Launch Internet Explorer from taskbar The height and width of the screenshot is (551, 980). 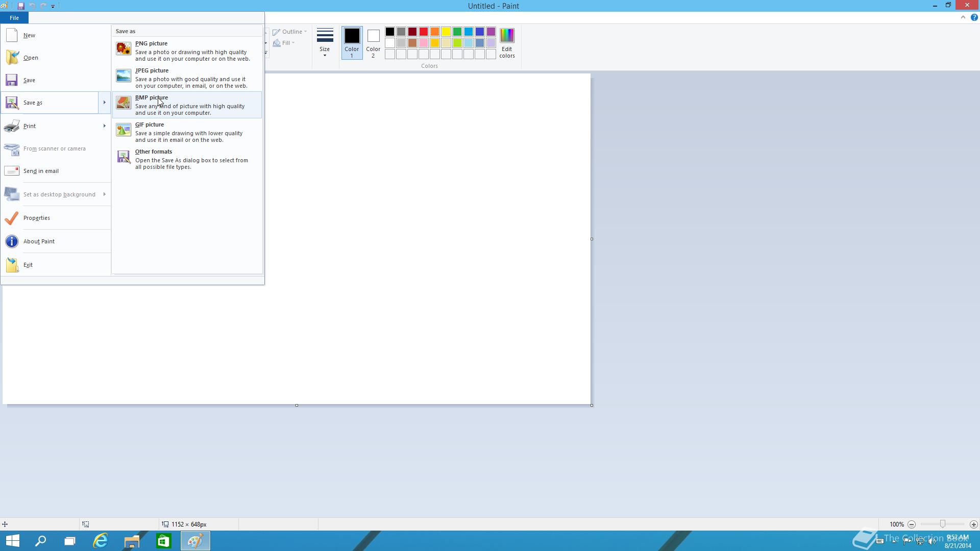(x=101, y=541)
